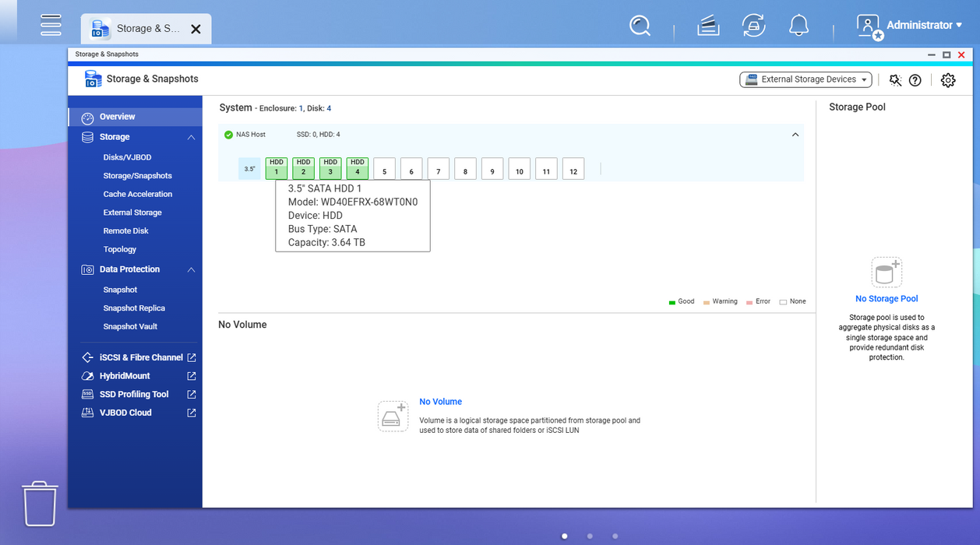980x545 pixels.
Task: Select HDD 2 disk slot
Action: coord(303,168)
